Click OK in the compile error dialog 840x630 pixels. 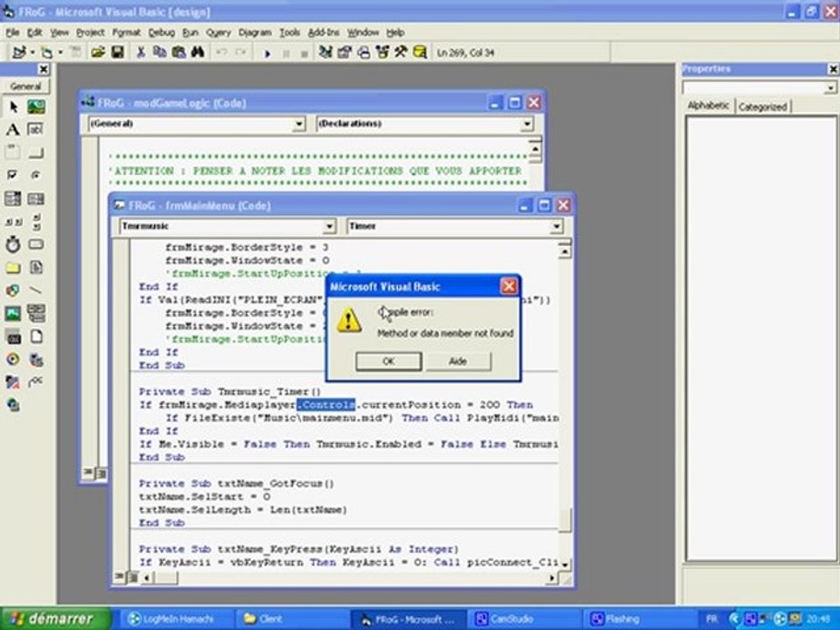click(x=388, y=361)
